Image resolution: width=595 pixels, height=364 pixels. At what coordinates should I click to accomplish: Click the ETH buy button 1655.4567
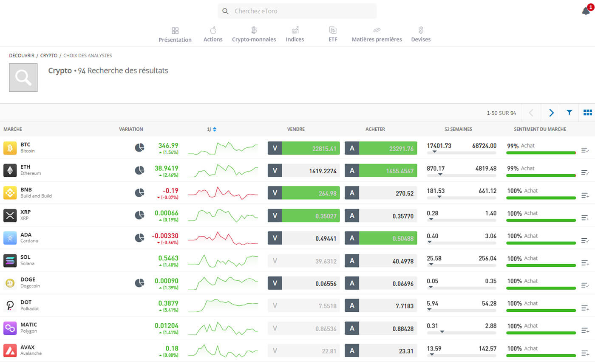381,171
